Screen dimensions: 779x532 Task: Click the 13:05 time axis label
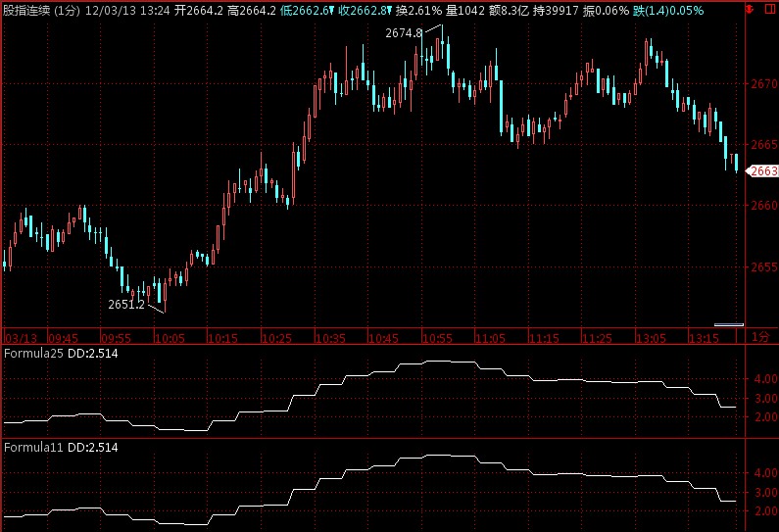(x=651, y=338)
